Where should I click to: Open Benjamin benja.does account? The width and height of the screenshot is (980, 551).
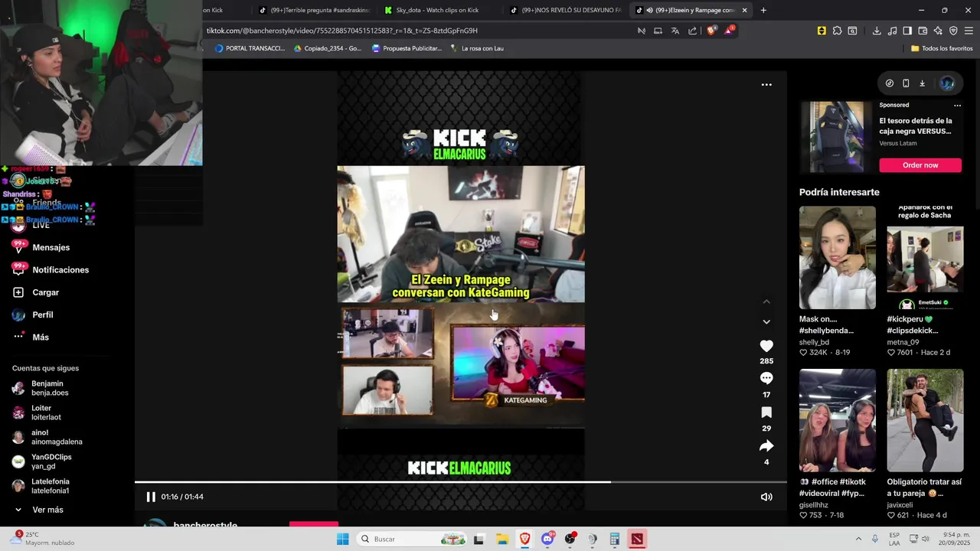point(50,388)
